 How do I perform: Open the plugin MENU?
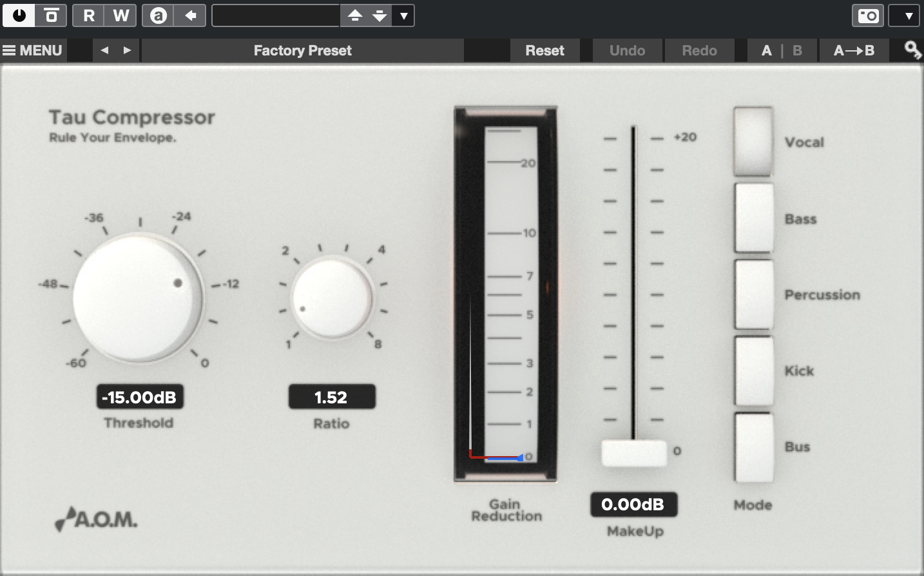(32, 50)
